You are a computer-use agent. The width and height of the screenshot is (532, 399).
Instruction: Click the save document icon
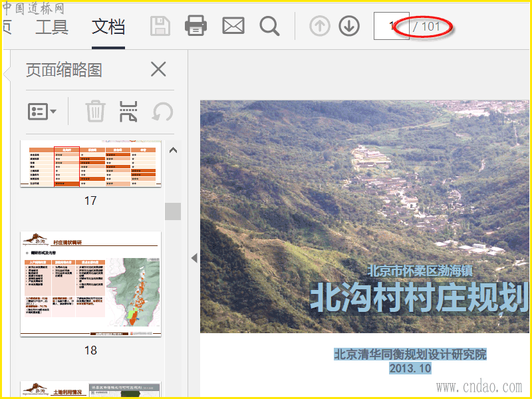tap(160, 26)
